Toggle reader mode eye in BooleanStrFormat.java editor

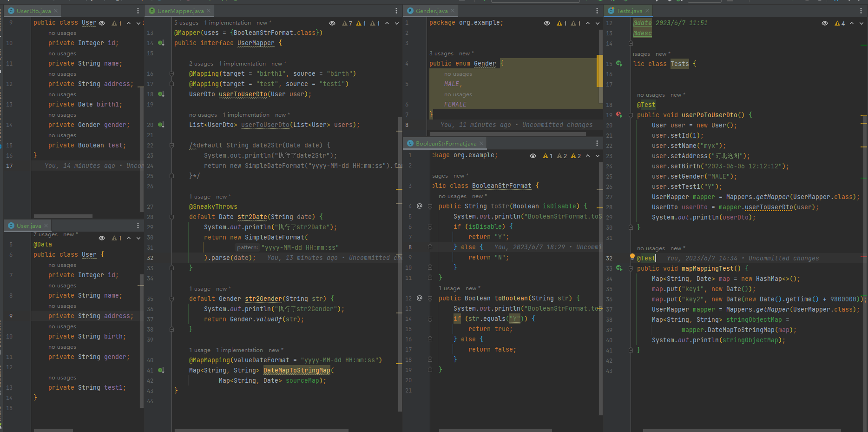533,156
